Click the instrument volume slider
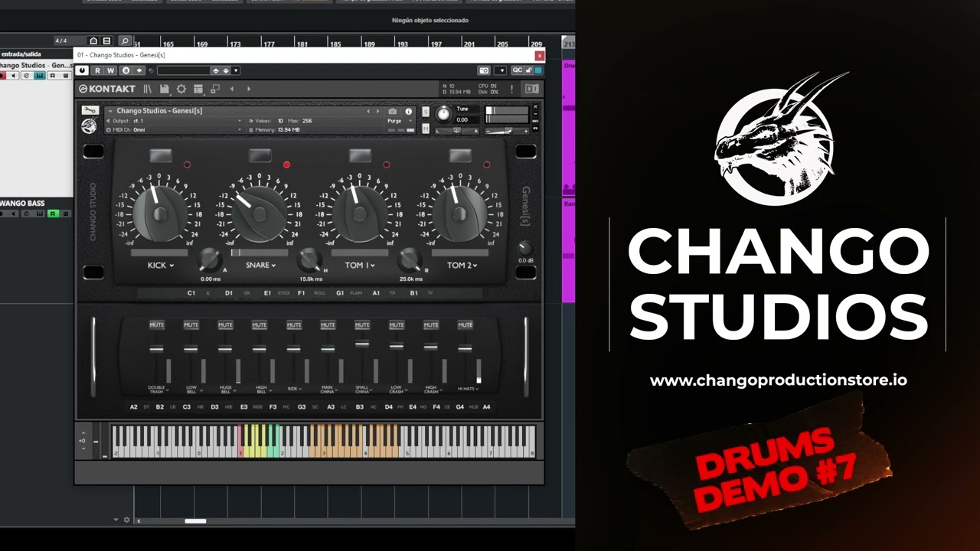Image resolution: width=980 pixels, height=551 pixels. pyautogui.click(x=507, y=131)
